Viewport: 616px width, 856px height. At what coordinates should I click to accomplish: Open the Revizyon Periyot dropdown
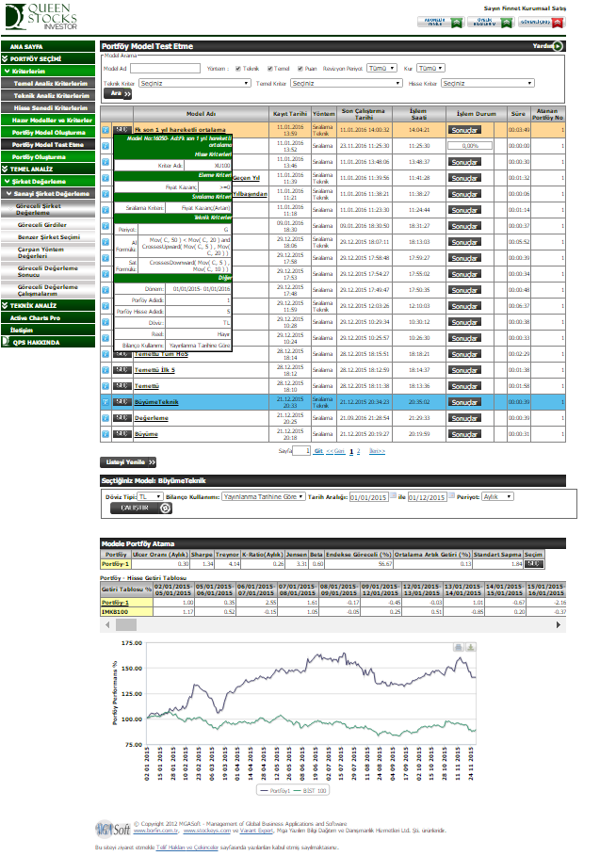[x=381, y=68]
